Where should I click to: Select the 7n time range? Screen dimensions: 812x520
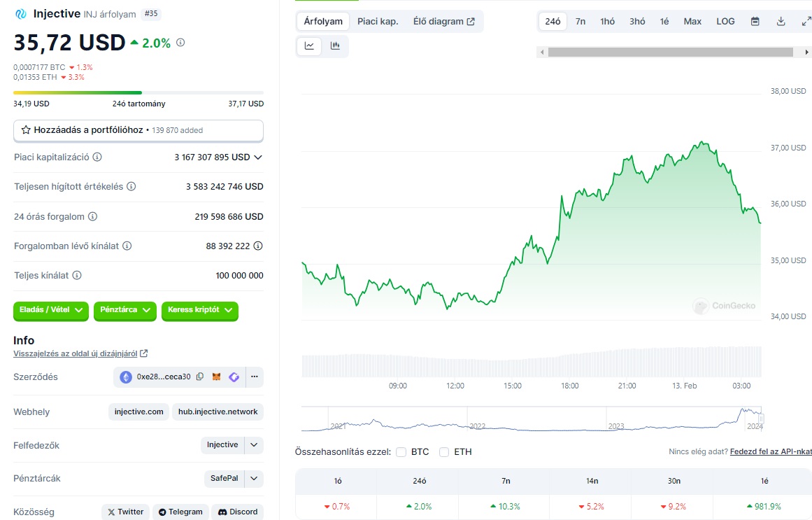580,21
